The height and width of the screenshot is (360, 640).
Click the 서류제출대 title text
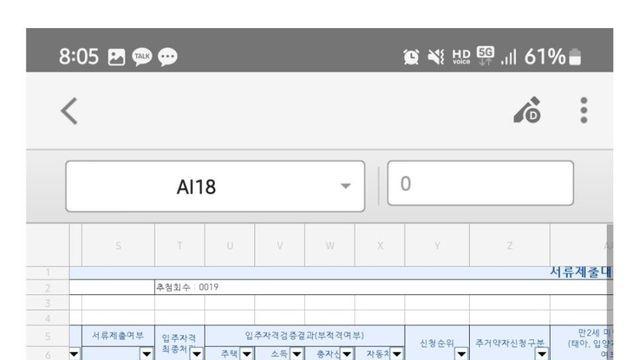point(581,272)
